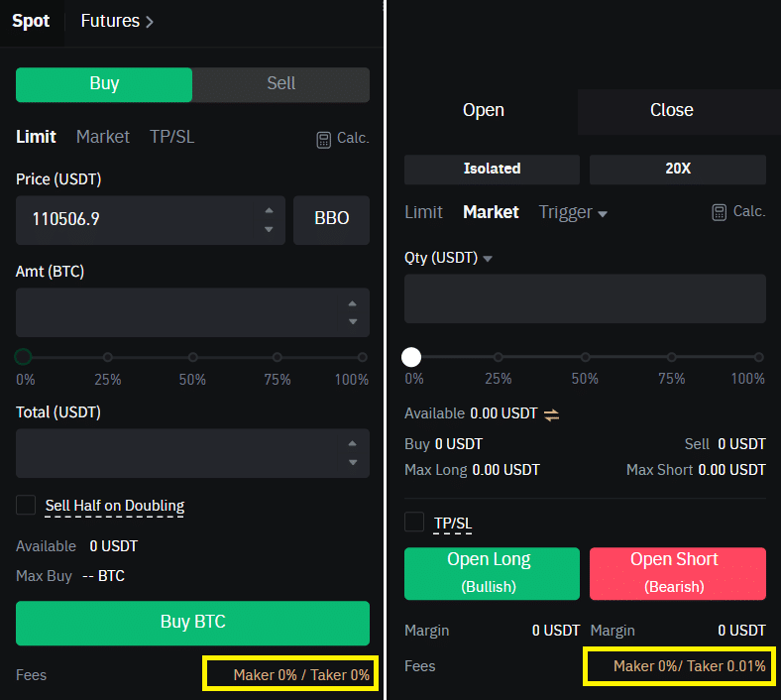Increase Amt (BTC) with up arrow
This screenshot has height=700, width=781.
point(353,303)
